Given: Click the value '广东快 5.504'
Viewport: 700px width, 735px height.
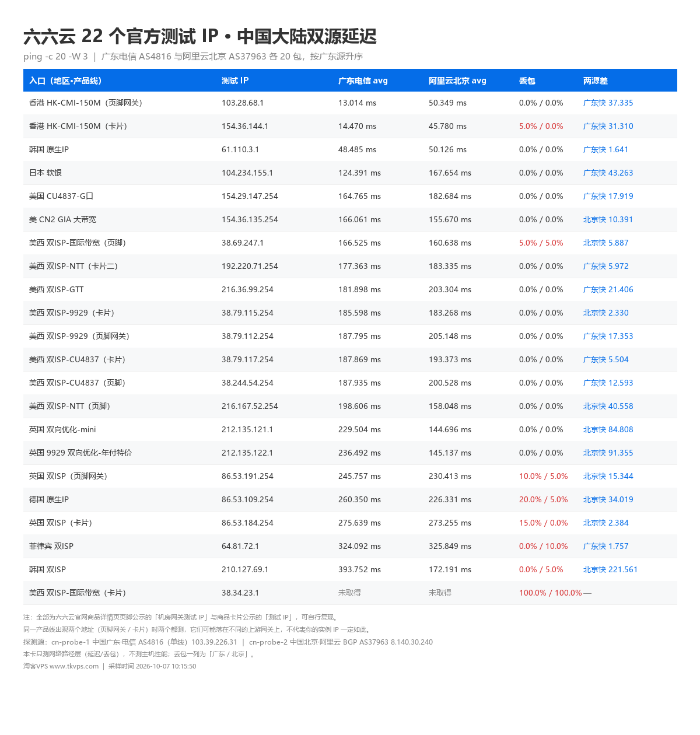Looking at the screenshot, I should click(605, 359).
